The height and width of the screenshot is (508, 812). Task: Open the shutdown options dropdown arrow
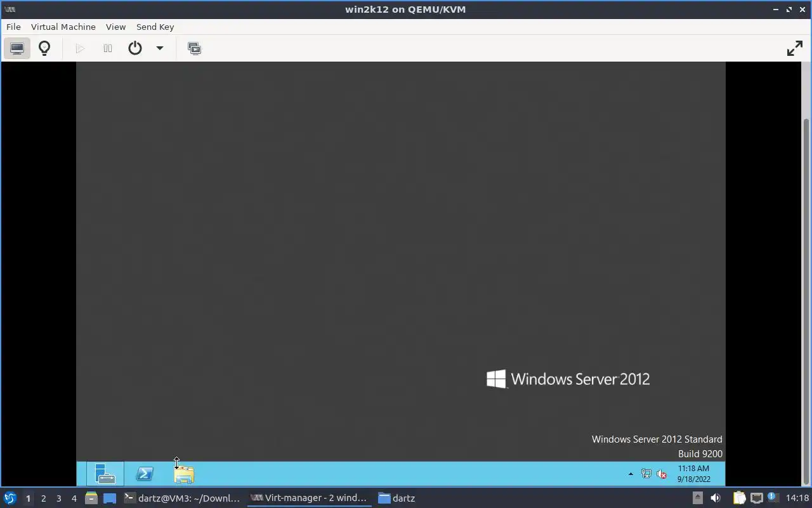click(160, 48)
